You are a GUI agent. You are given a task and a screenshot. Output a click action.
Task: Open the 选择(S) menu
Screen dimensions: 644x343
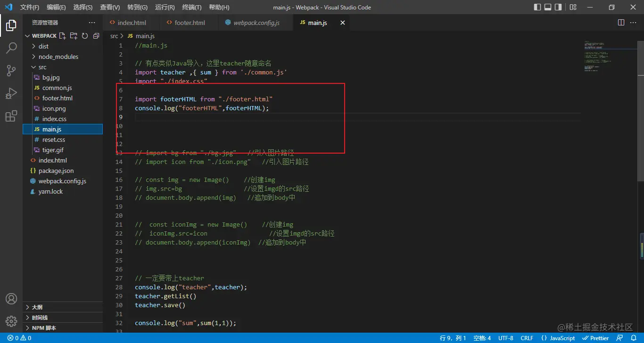[83, 7]
